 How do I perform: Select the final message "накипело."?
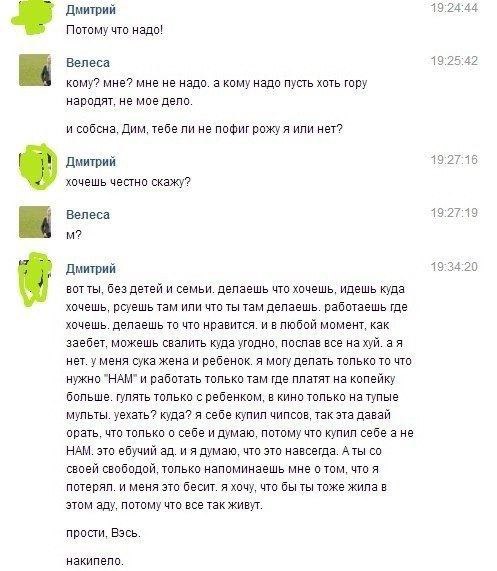click(x=95, y=561)
